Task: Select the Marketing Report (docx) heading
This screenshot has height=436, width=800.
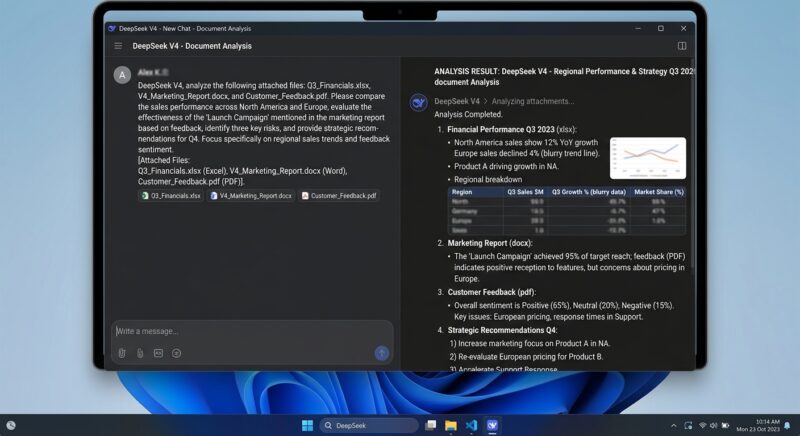Action: tap(490, 243)
